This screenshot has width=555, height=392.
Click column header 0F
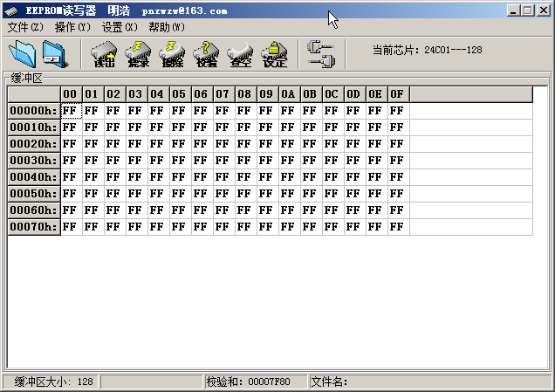pos(399,94)
